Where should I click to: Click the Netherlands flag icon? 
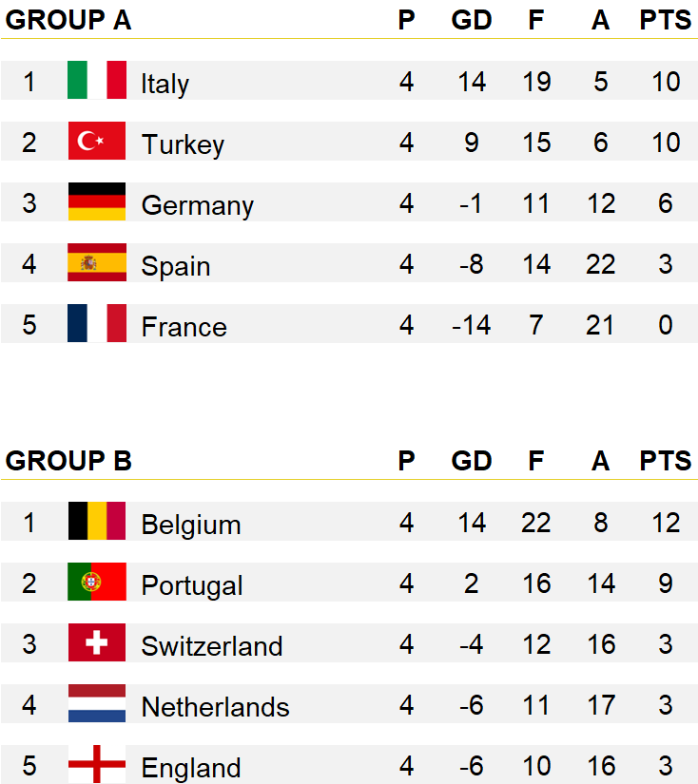[x=97, y=703]
